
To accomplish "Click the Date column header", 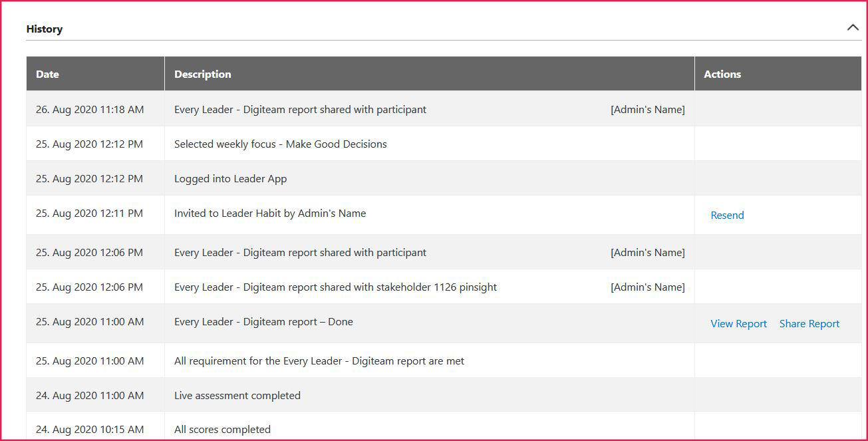I will point(47,74).
